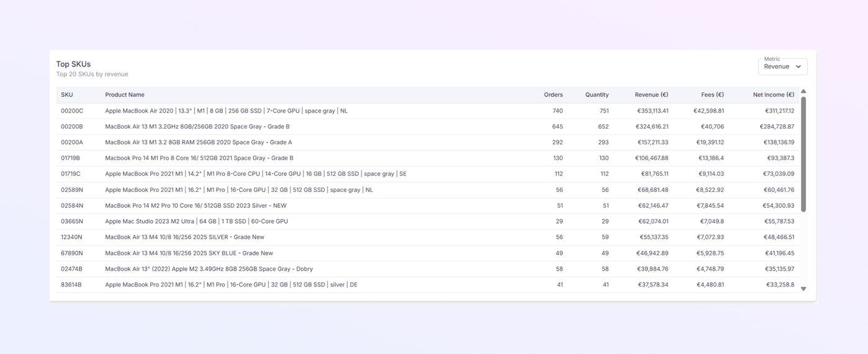This screenshot has height=354, width=868.
Task: Select SKU 02474B cell
Action: (x=71, y=269)
